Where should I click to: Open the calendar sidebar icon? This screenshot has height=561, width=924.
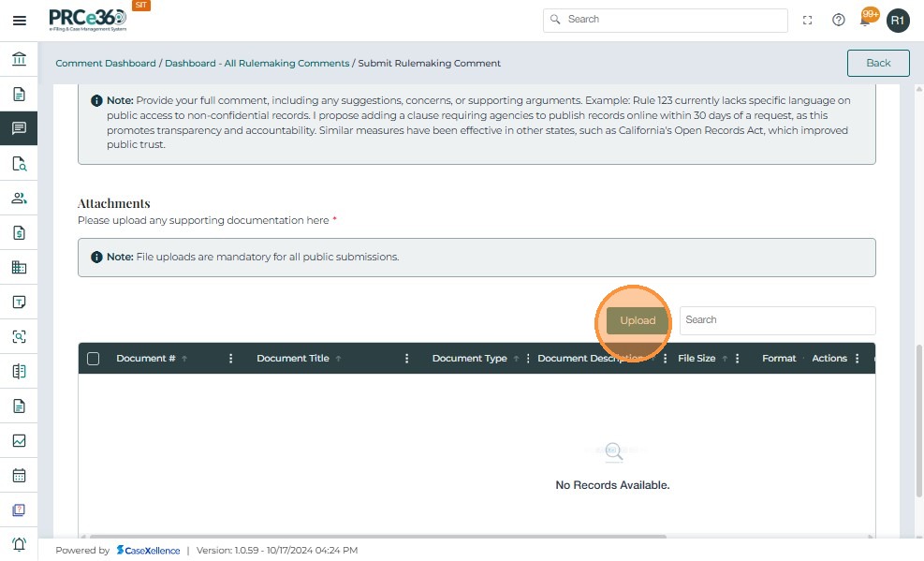tap(19, 475)
